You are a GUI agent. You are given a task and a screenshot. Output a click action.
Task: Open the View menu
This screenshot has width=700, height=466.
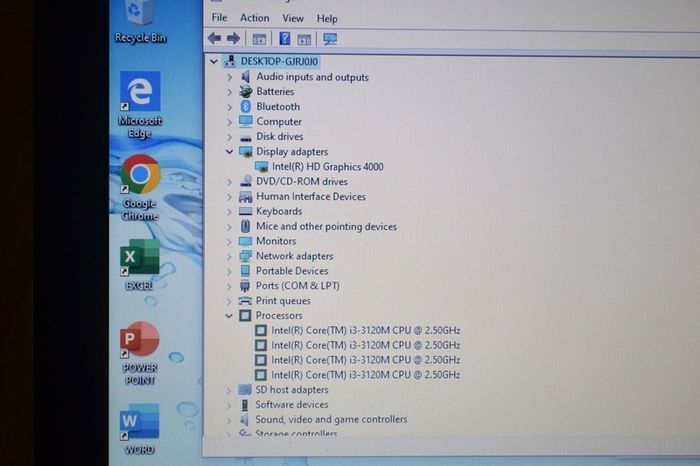[293, 18]
